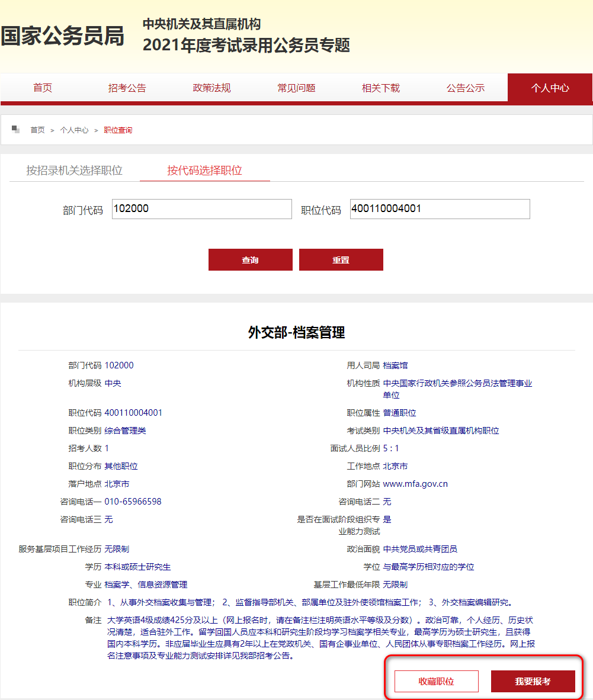Focus the 职位代码 input field
Image resolution: width=593 pixels, height=700 pixels.
pos(440,209)
